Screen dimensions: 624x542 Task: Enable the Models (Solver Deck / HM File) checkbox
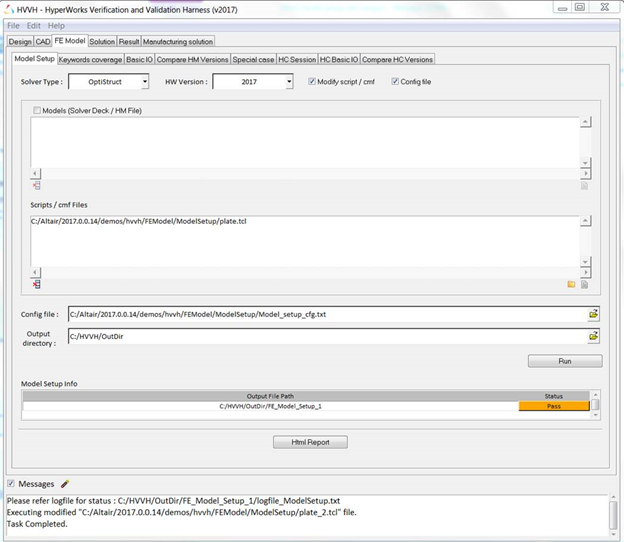point(37,110)
